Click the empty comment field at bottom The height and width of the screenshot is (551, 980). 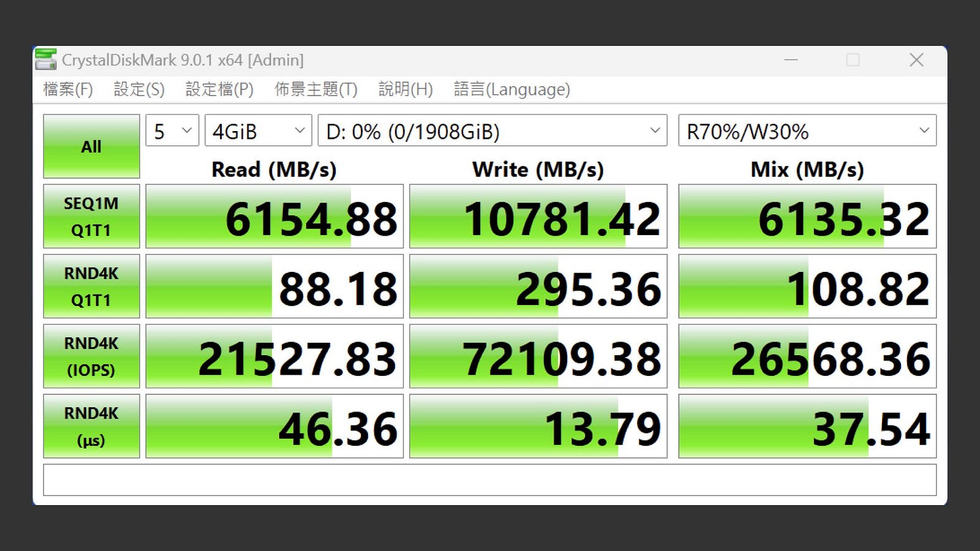click(x=490, y=480)
